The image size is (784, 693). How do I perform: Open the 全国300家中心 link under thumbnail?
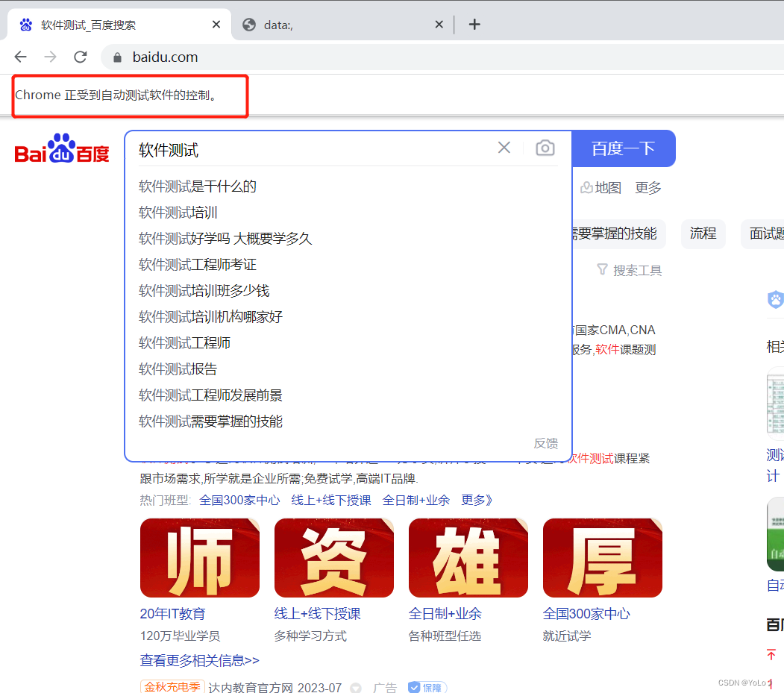[586, 613]
